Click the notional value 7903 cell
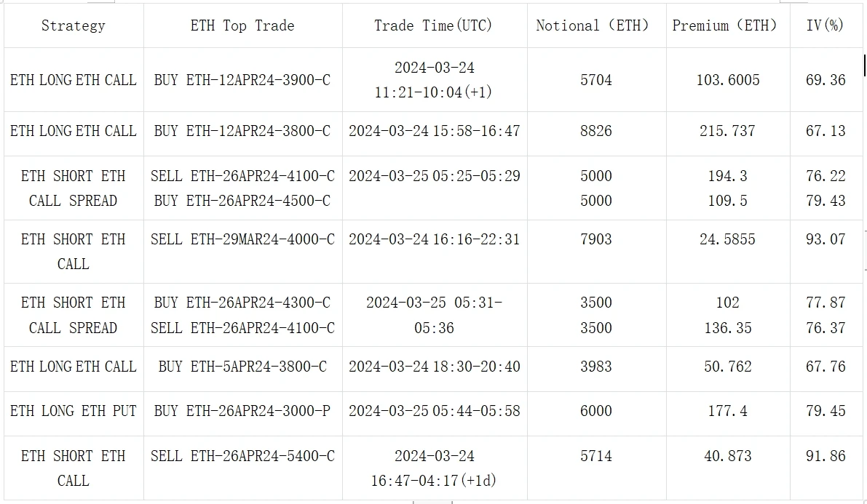867x504 pixels. (596, 239)
